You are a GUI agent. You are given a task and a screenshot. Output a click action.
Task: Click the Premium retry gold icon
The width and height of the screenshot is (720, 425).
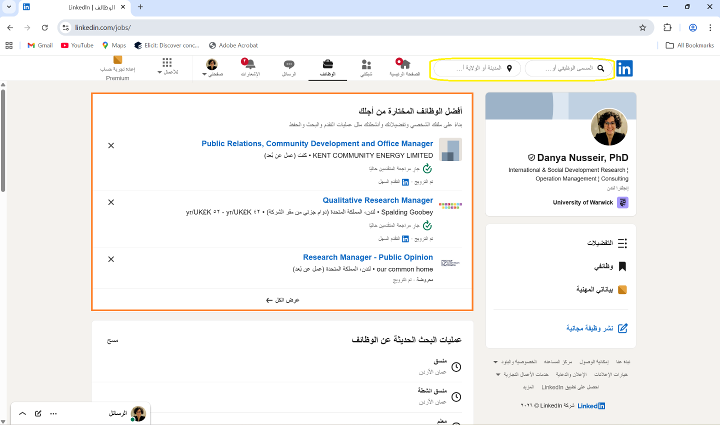[118, 60]
